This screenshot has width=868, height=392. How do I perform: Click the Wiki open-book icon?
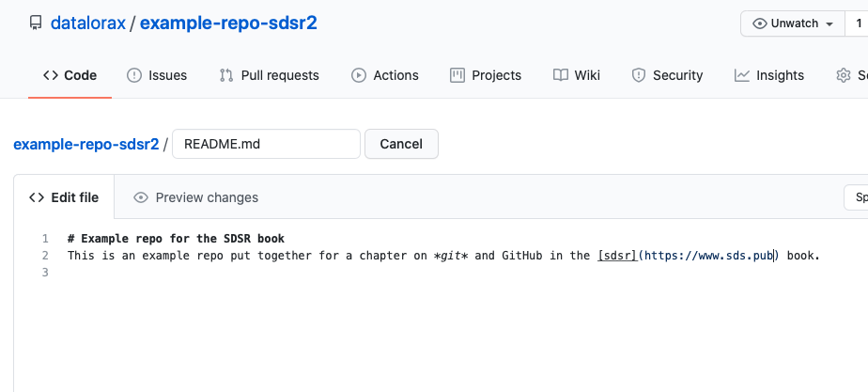[561, 75]
